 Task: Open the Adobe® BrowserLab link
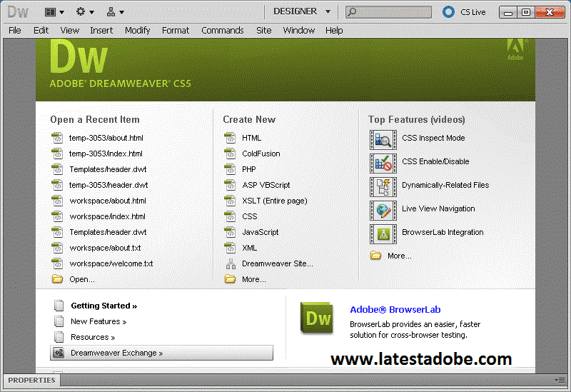tap(395, 310)
